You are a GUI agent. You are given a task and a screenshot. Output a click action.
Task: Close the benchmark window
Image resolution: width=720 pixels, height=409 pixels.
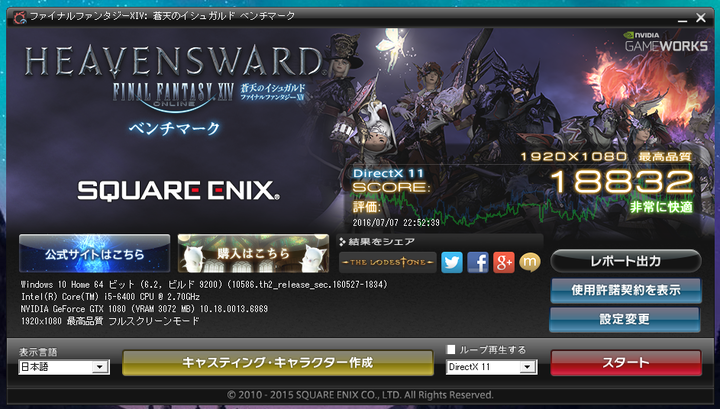pos(701,18)
